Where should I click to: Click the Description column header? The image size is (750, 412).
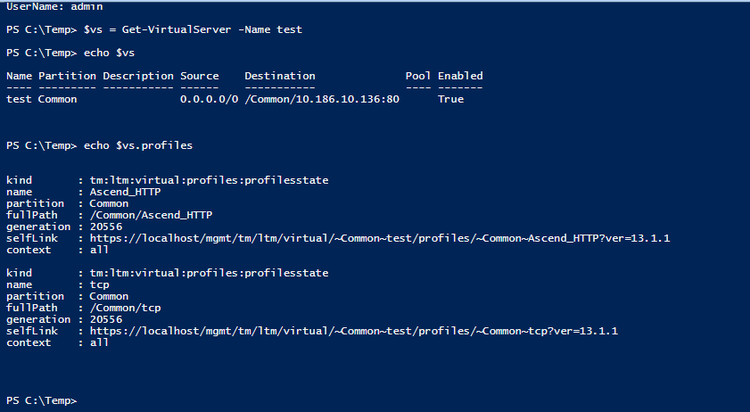(x=138, y=76)
